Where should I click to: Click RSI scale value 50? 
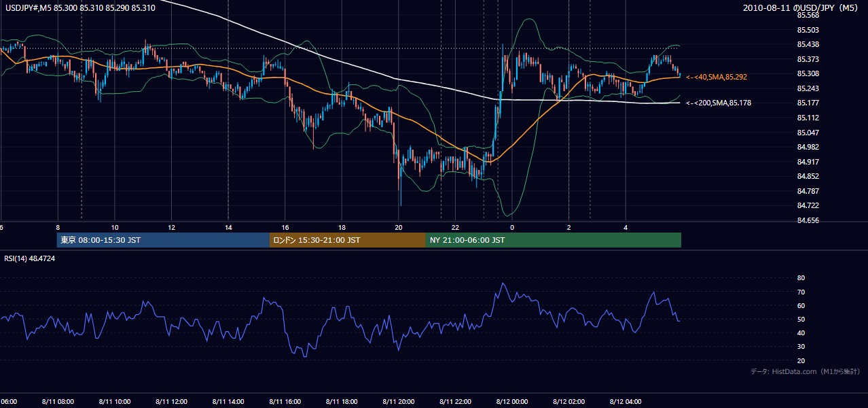pos(801,319)
